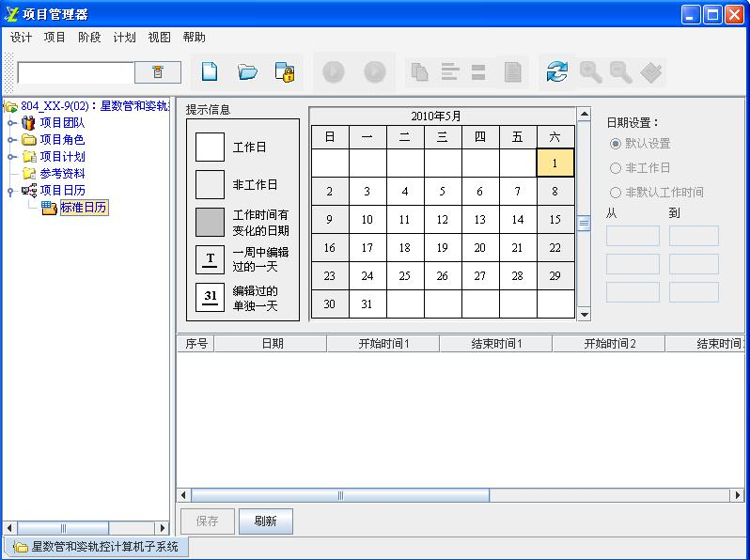Image resolution: width=750 pixels, height=560 pixels.
Task: Click the open folder toolbar icon
Action: 247,71
